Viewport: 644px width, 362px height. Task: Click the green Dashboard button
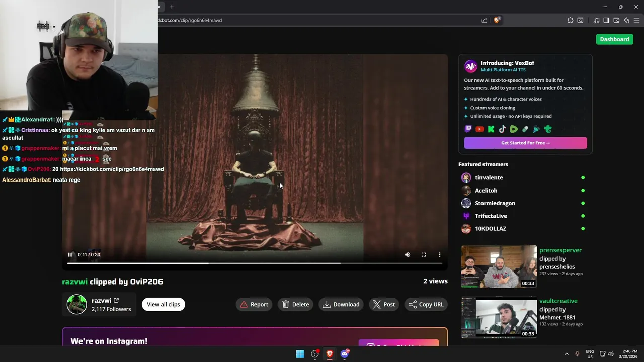[x=614, y=39]
